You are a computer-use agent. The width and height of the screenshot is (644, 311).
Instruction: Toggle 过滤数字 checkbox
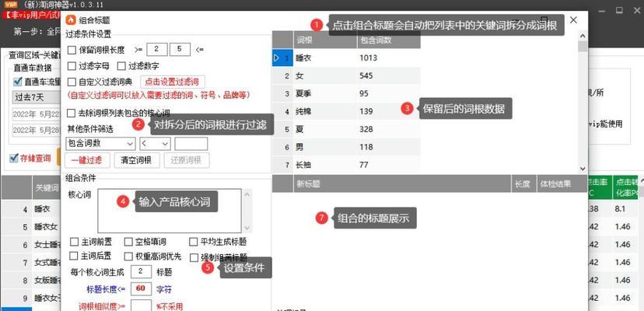[121, 66]
